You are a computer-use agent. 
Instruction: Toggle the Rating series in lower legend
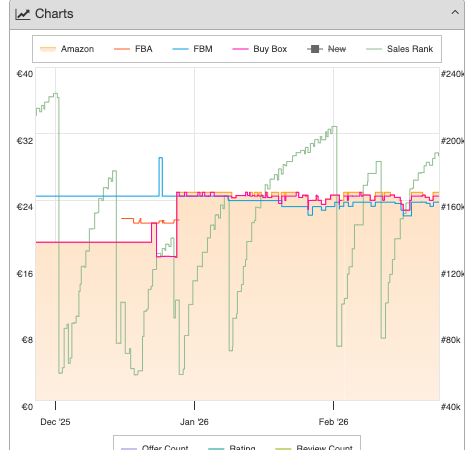[232, 447]
